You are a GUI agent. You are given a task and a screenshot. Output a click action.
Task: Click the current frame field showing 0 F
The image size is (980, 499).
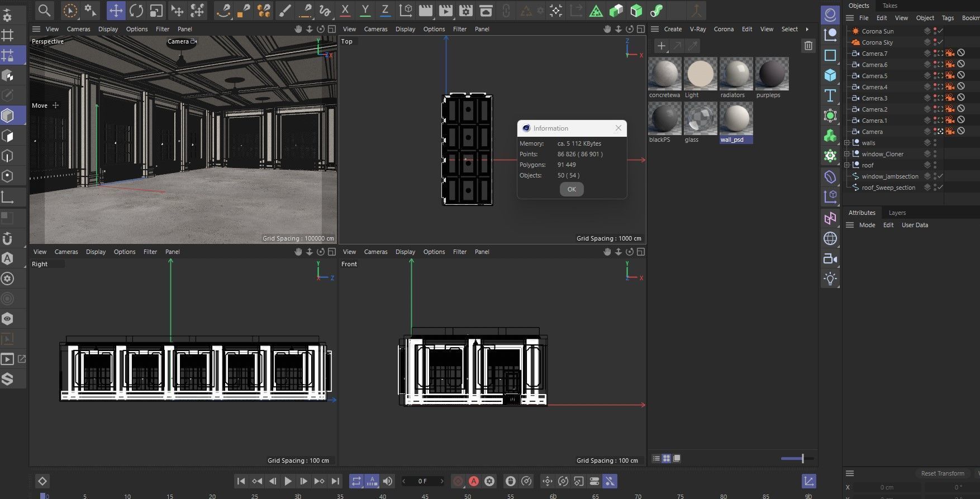pos(422,481)
